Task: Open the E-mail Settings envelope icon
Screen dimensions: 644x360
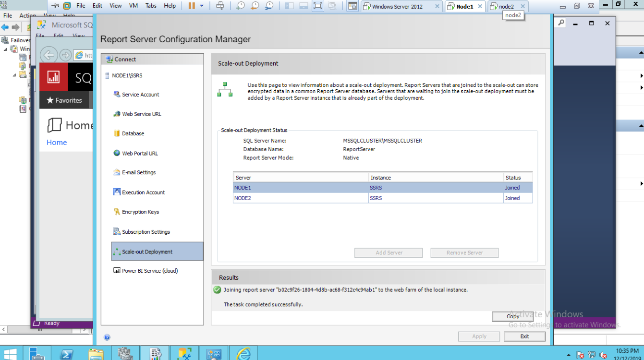Action: coord(117,172)
